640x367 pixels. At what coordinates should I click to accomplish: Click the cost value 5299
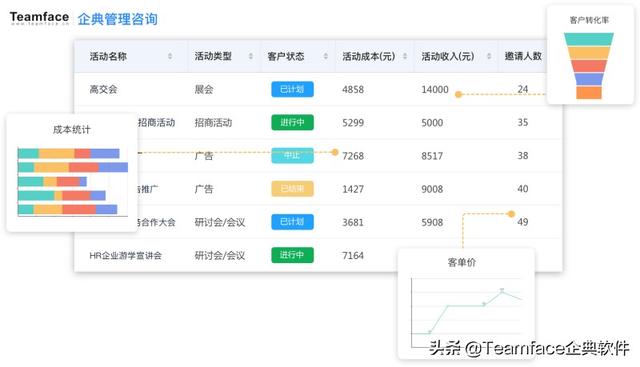point(353,122)
